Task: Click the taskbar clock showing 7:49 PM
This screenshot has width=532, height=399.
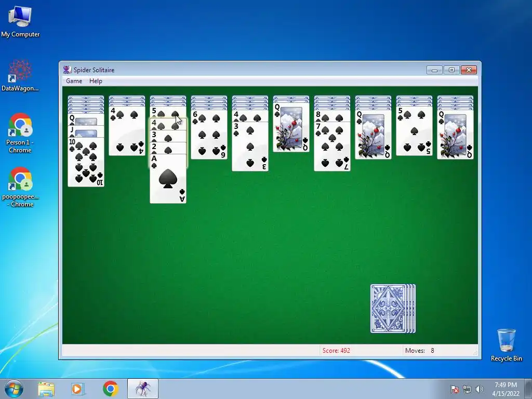Action: 506,389
